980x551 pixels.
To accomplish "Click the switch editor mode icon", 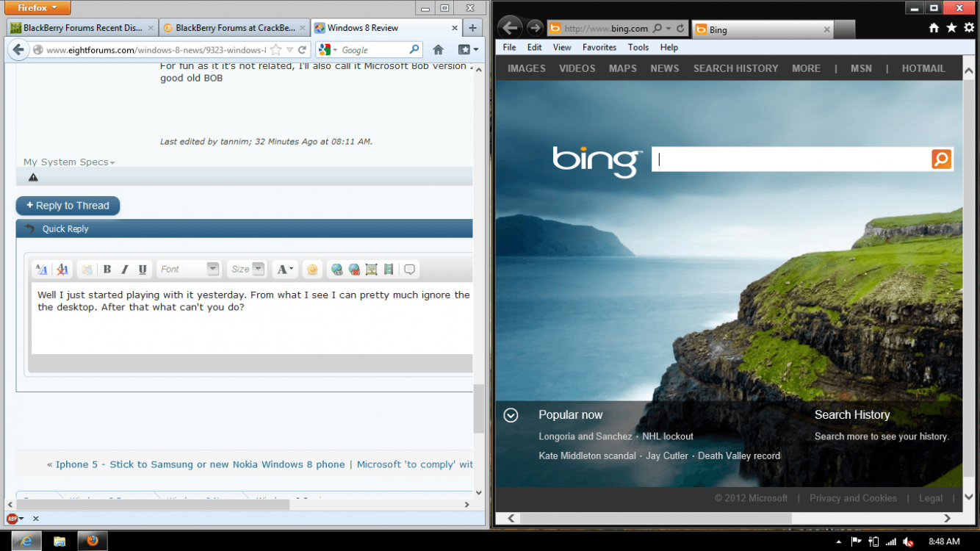I will [x=42, y=270].
